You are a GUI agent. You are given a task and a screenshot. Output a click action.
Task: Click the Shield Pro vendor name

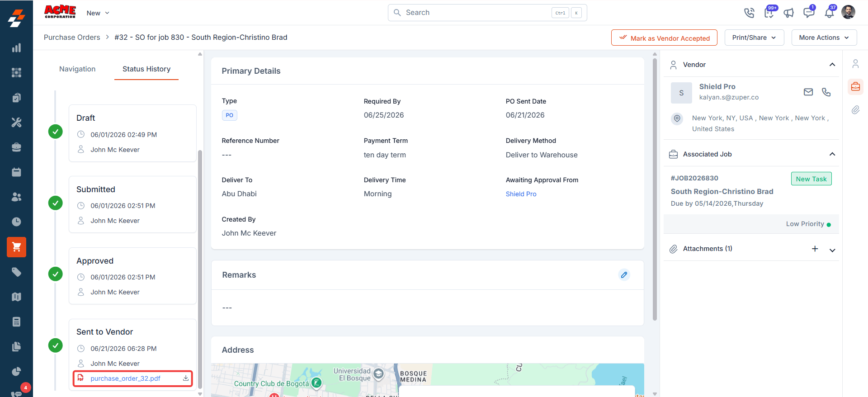coord(717,86)
